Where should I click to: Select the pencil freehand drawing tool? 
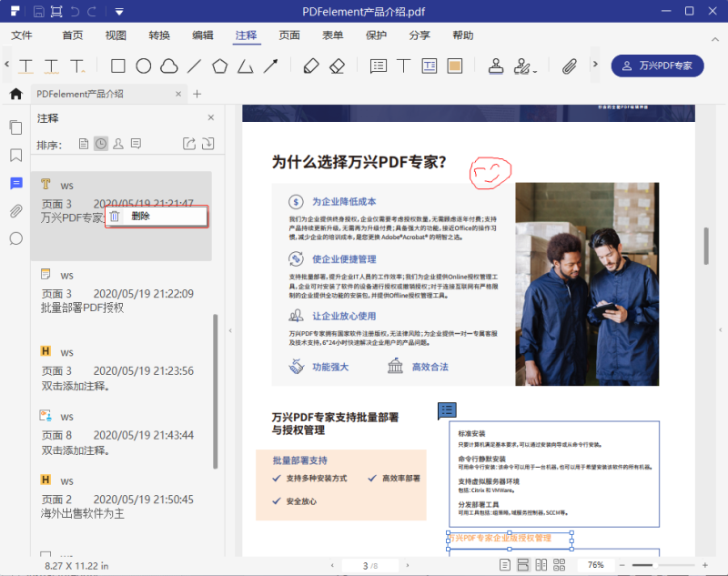pyautogui.click(x=309, y=66)
